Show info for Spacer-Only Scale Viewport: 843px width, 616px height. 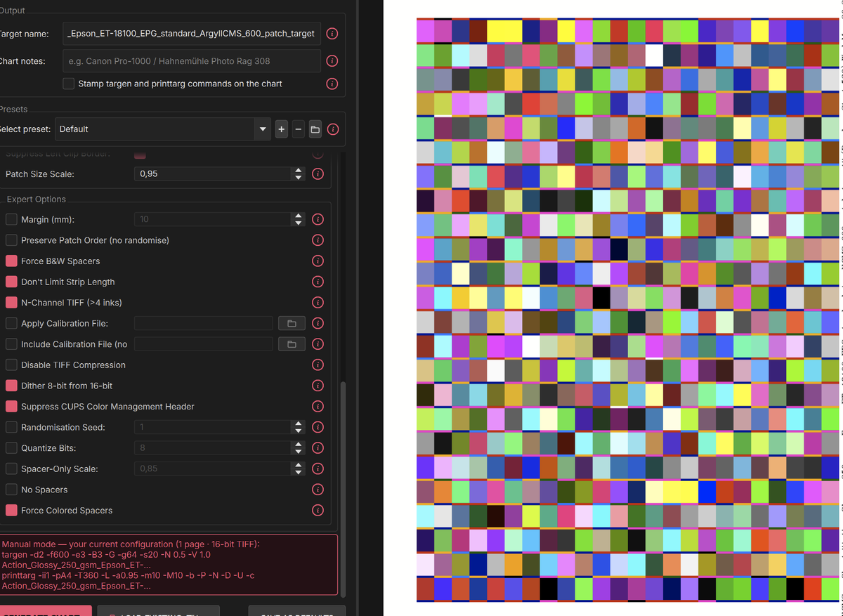coord(318,468)
